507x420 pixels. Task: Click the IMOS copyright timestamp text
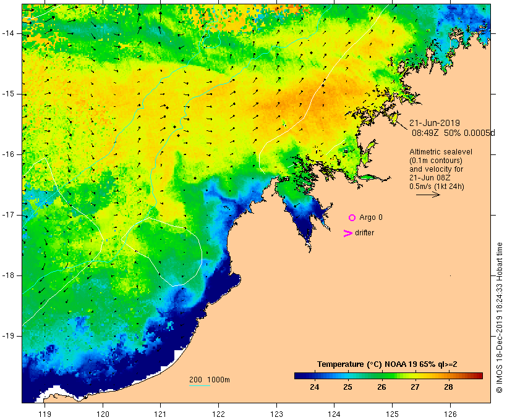(x=499, y=317)
